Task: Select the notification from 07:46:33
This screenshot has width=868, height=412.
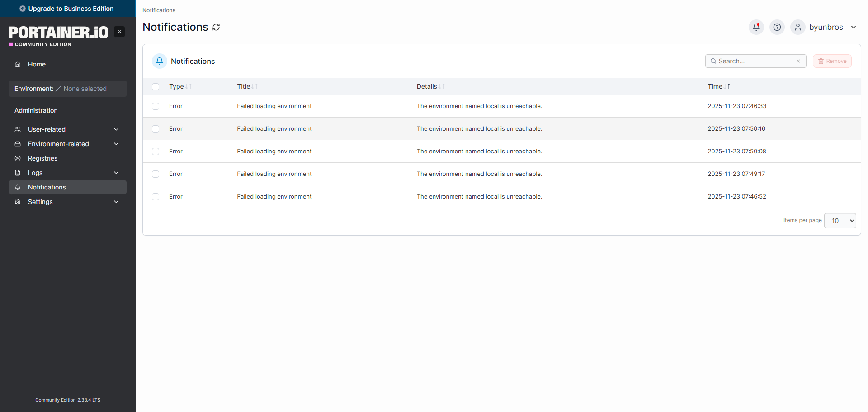Action: coord(156,106)
